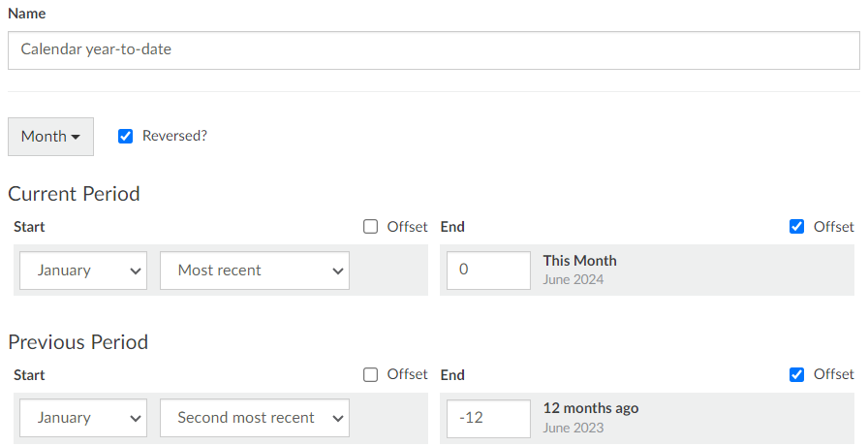The image size is (868, 446).
Task: Open Current Period January month dropdown
Action: (83, 271)
